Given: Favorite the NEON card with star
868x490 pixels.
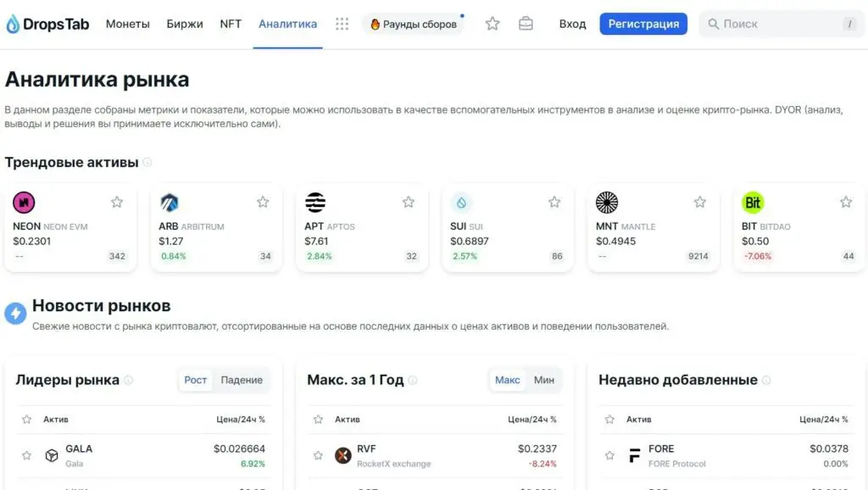Looking at the screenshot, I should [x=117, y=202].
